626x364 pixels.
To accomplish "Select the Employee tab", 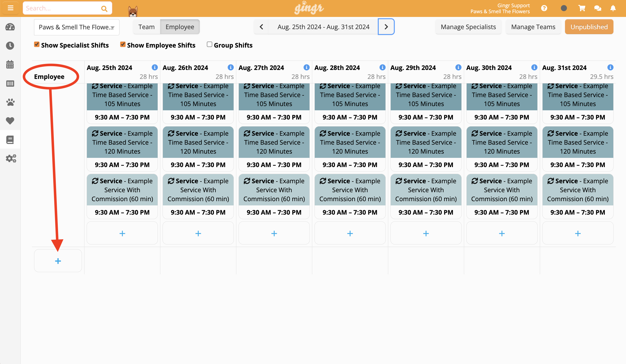I will click(x=180, y=27).
